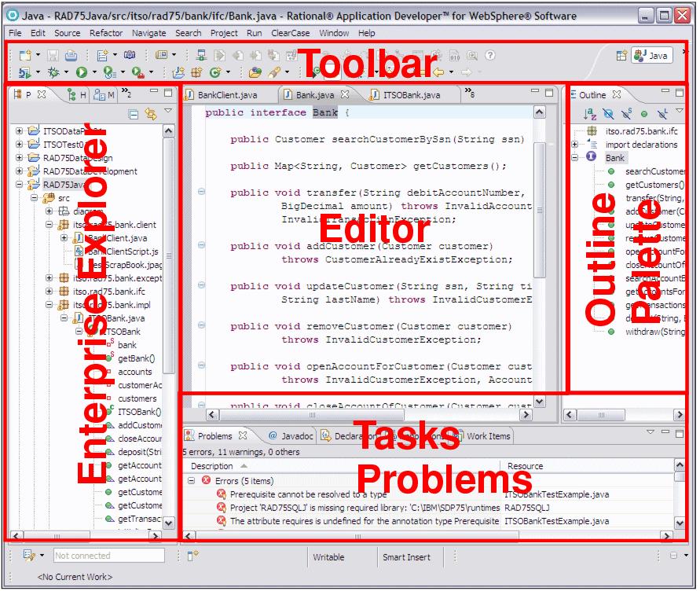Click the Collapse All icon in Package Explorer
Screen dimensions: 700x591
(x=133, y=115)
